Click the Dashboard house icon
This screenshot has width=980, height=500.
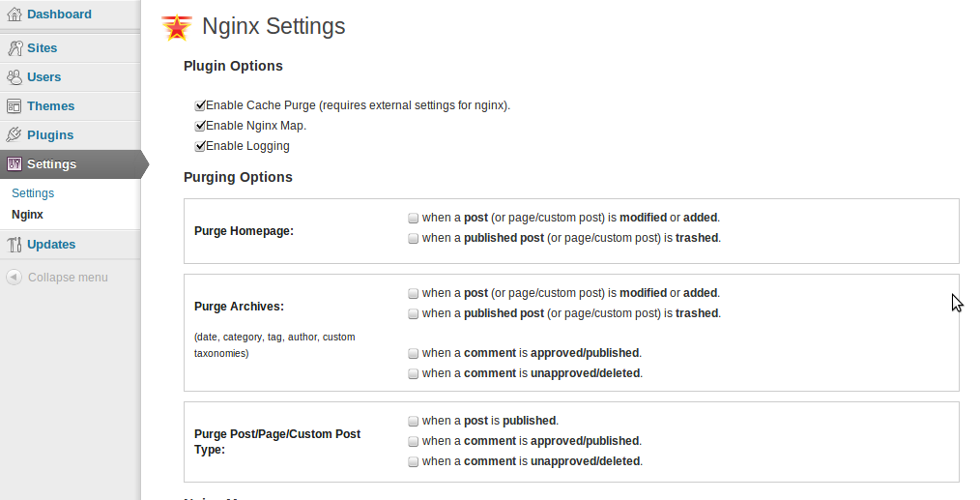pos(14,14)
